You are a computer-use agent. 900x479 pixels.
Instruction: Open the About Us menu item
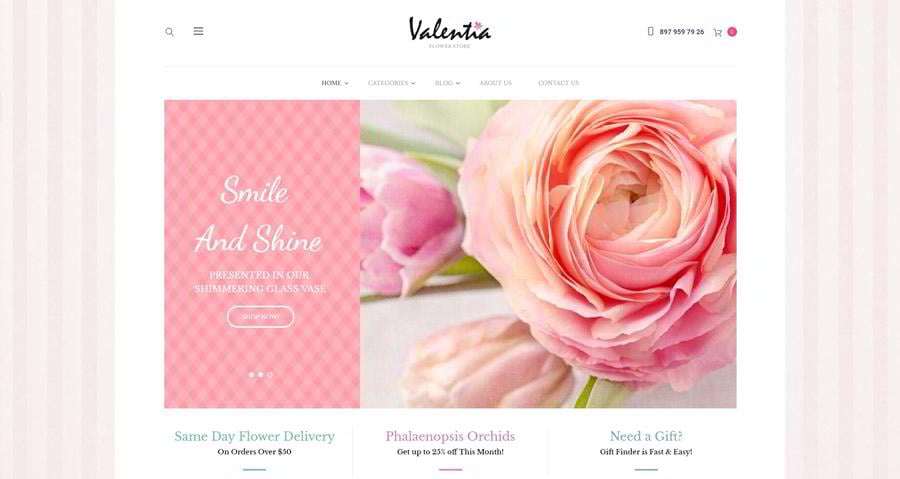coord(495,83)
